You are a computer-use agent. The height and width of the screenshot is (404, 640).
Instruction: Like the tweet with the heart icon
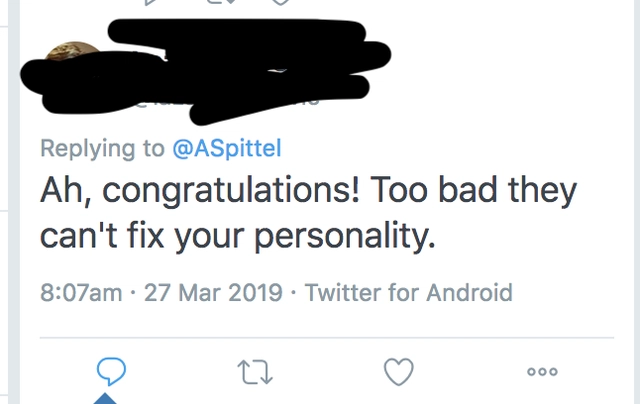tap(399, 371)
